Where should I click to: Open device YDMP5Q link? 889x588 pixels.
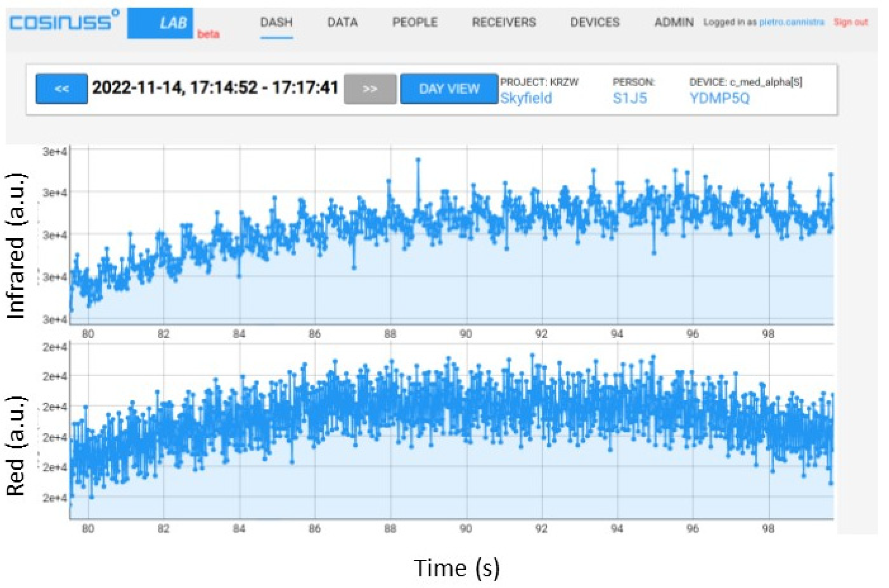719,98
